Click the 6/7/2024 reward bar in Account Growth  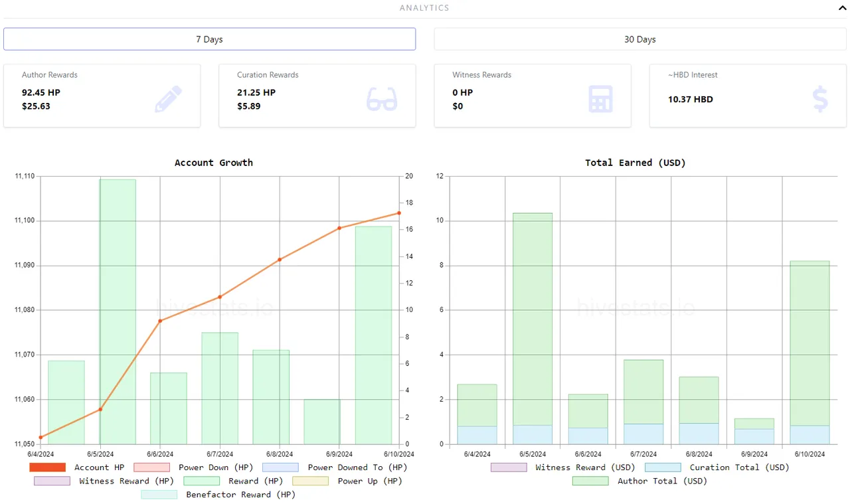pos(220,388)
